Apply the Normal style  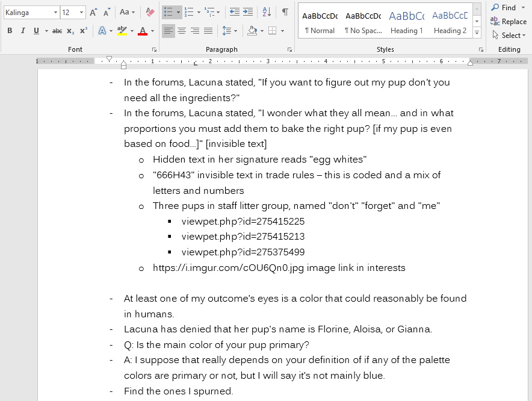tap(320, 22)
